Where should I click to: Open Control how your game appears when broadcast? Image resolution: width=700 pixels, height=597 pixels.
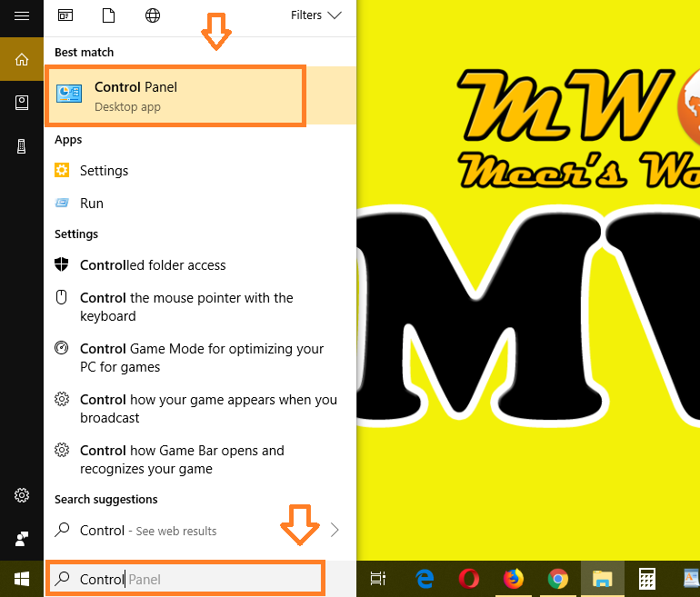tap(200, 409)
